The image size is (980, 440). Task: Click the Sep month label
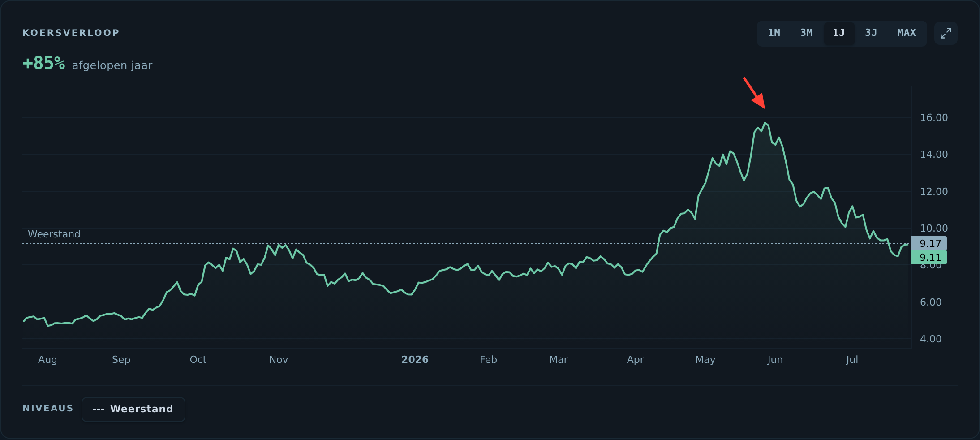click(121, 359)
